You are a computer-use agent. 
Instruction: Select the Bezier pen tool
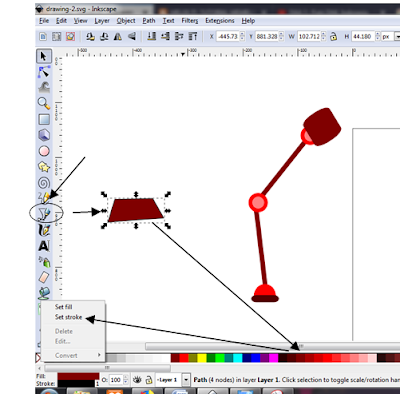tap(44, 214)
